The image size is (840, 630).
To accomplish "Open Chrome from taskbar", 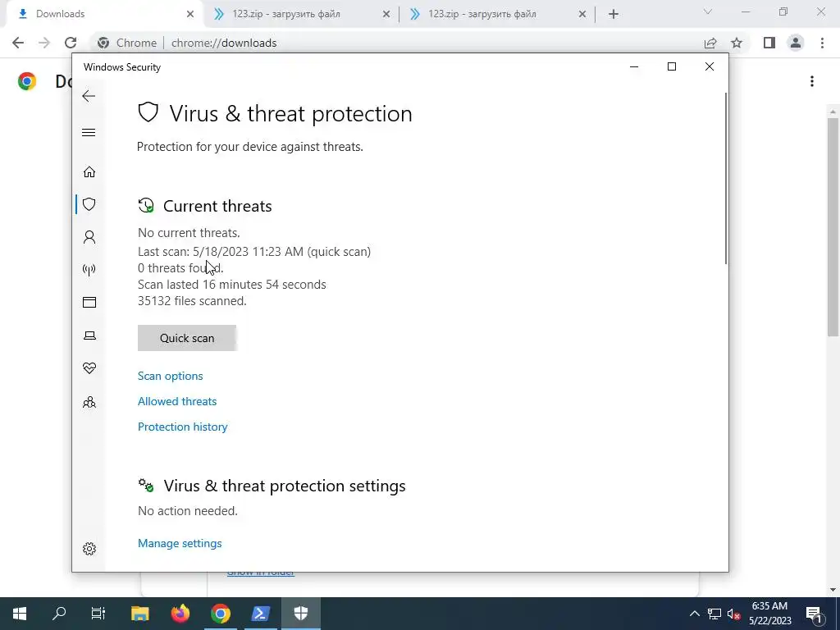I will (220, 614).
